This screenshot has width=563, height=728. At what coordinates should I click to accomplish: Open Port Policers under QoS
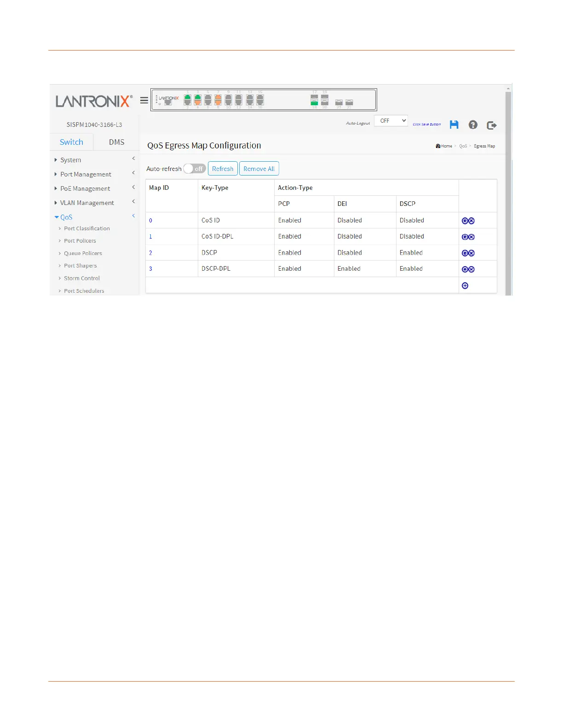(80, 241)
